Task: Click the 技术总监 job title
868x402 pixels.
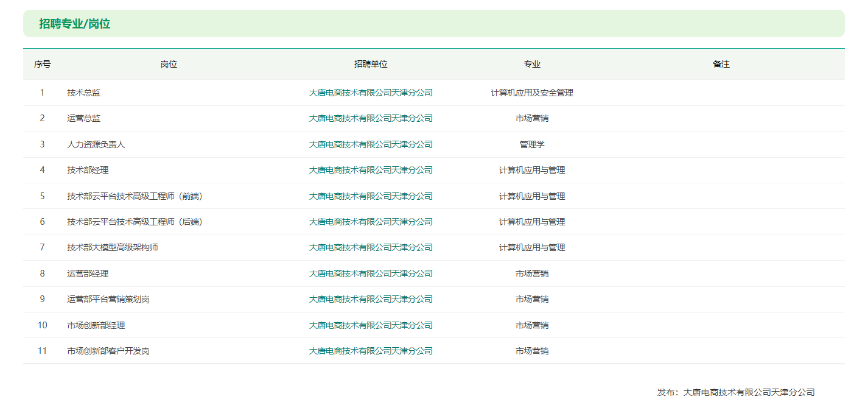Action: click(84, 93)
